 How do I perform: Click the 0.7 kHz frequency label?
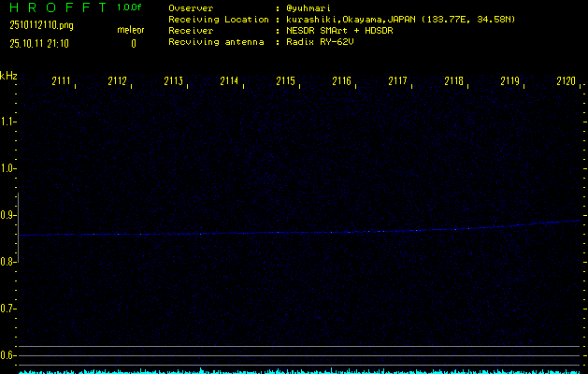tap(8, 309)
